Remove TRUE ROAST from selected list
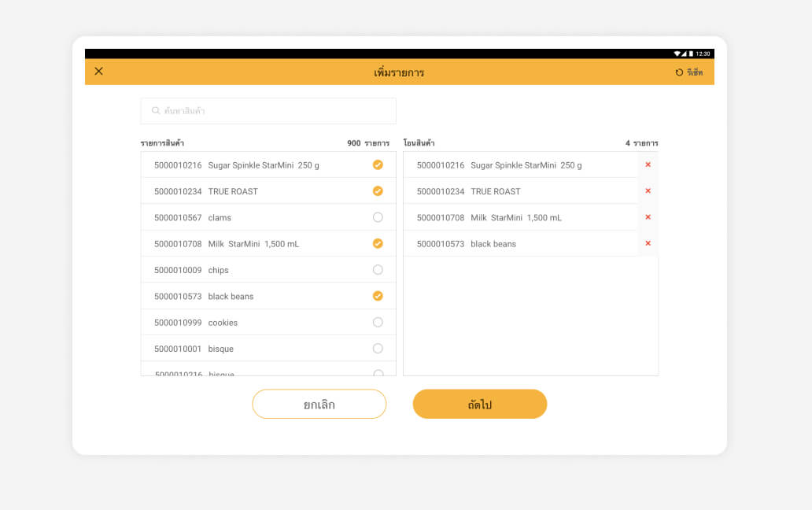 pyautogui.click(x=648, y=191)
